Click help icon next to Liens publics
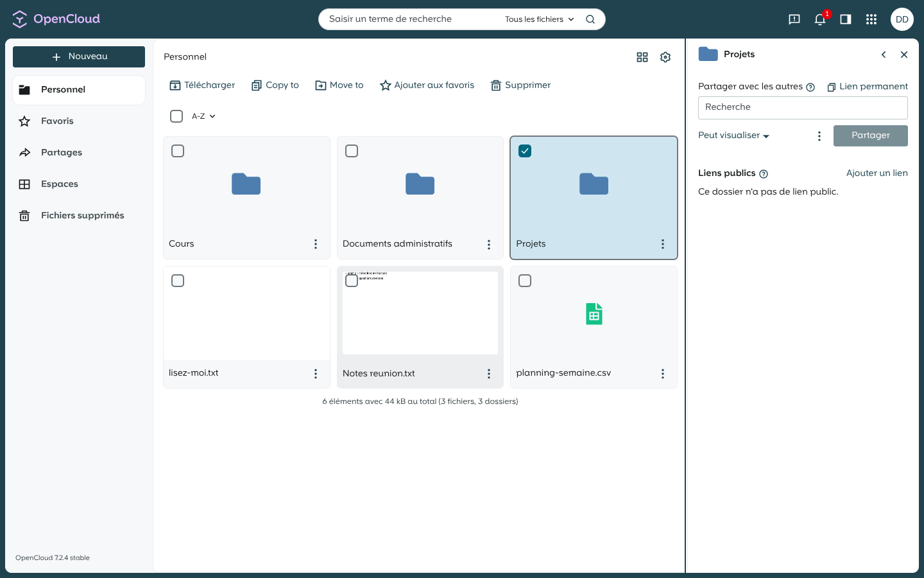 (x=764, y=173)
